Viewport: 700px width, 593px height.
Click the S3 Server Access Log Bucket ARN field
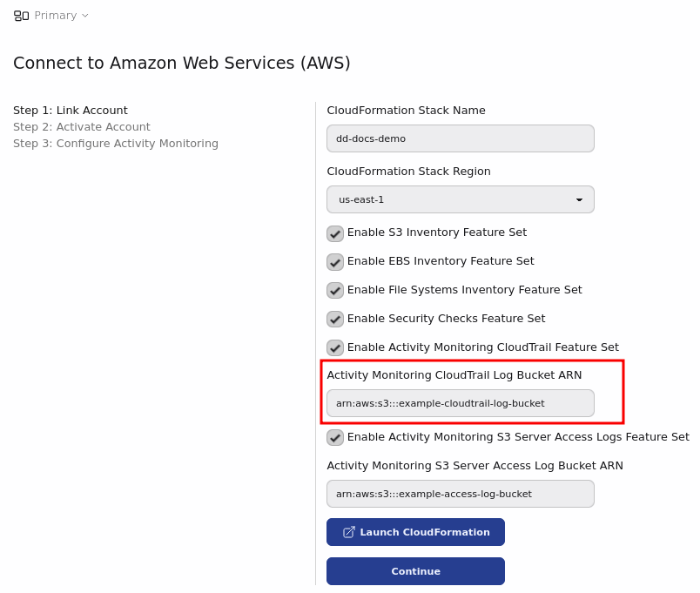460,494
